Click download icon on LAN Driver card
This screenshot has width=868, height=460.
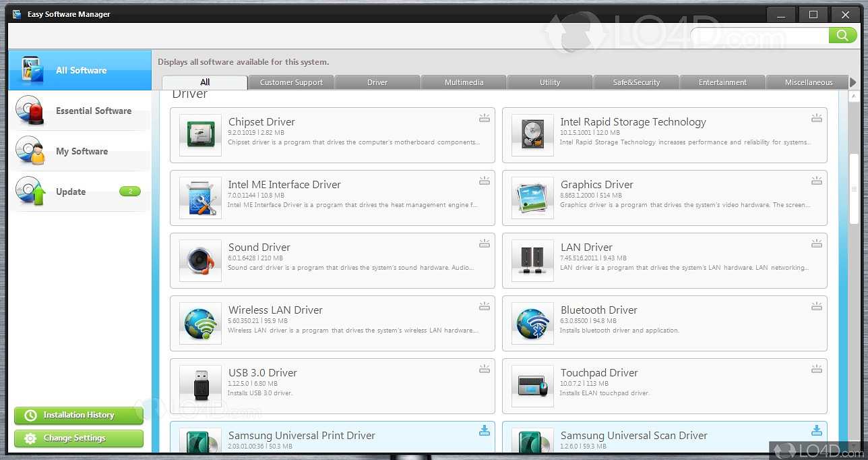[x=816, y=243]
